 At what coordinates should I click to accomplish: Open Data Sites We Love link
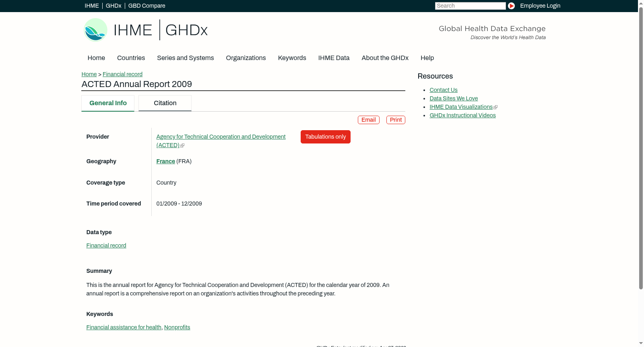click(454, 98)
